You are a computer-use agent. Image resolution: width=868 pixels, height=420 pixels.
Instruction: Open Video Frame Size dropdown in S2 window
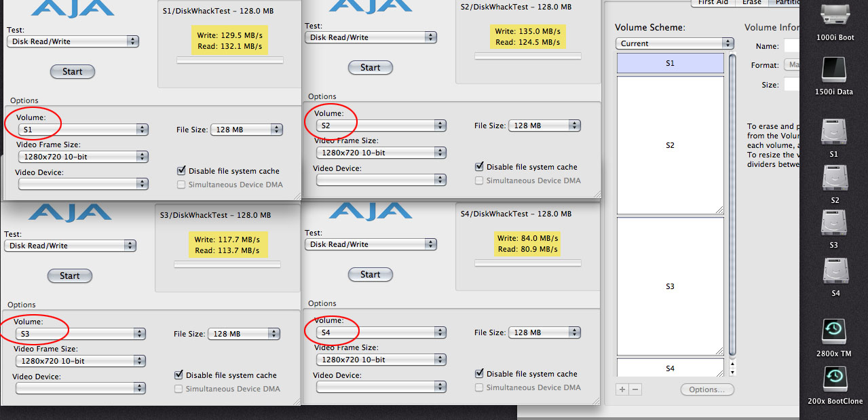click(x=381, y=153)
